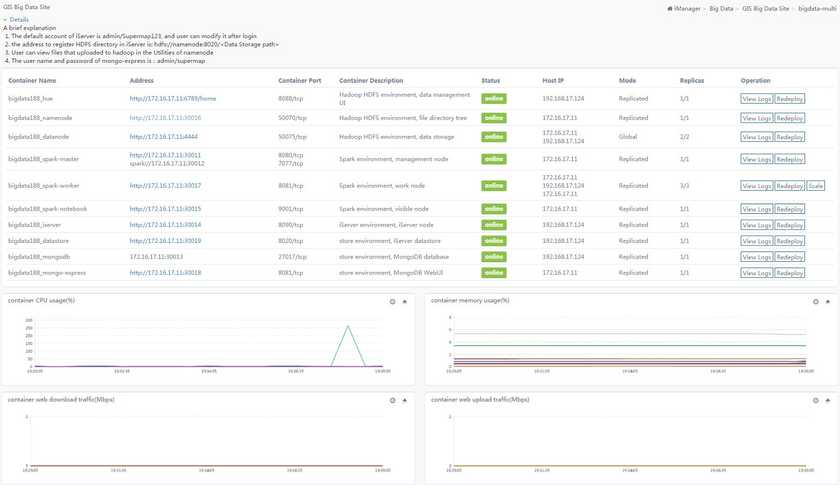Open Big Data breadcrumb link
840x485 pixels.
point(721,9)
